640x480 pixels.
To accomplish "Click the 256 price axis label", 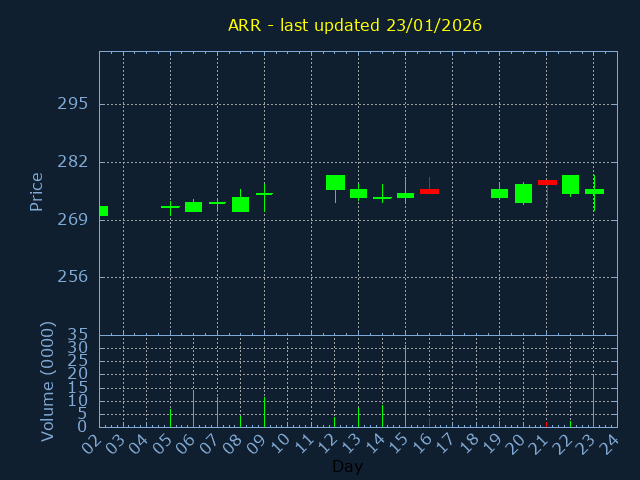I will point(73,277).
